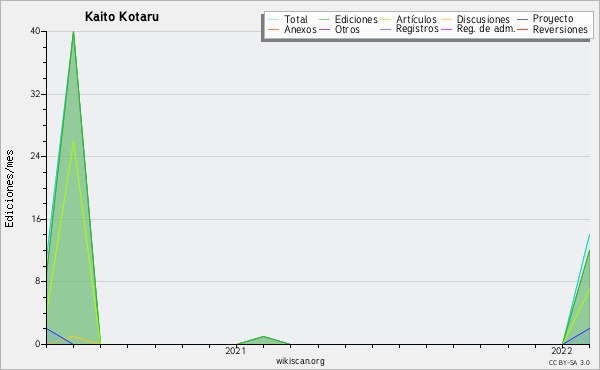Click the orange Anexos color line swatch
Viewport: 600px width, 370px height.
point(274,29)
